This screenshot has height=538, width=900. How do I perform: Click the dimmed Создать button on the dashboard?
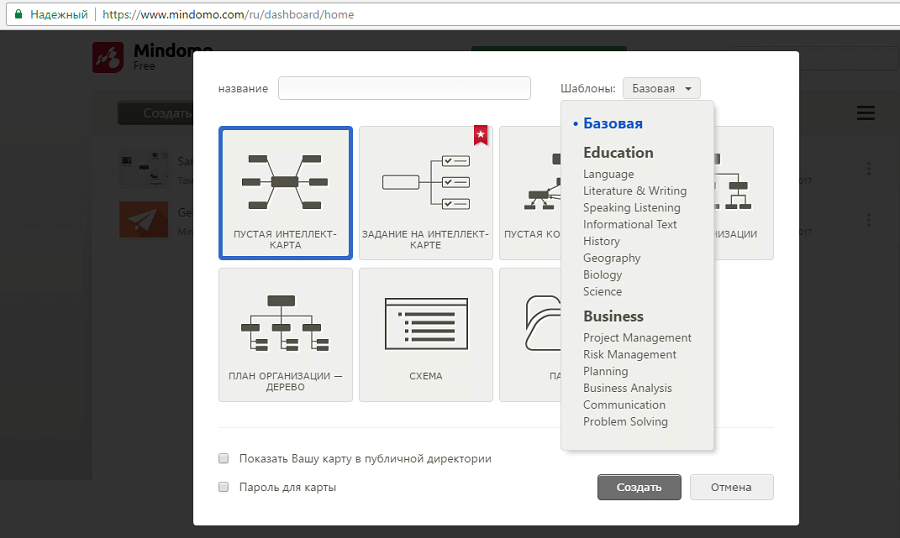(156, 113)
